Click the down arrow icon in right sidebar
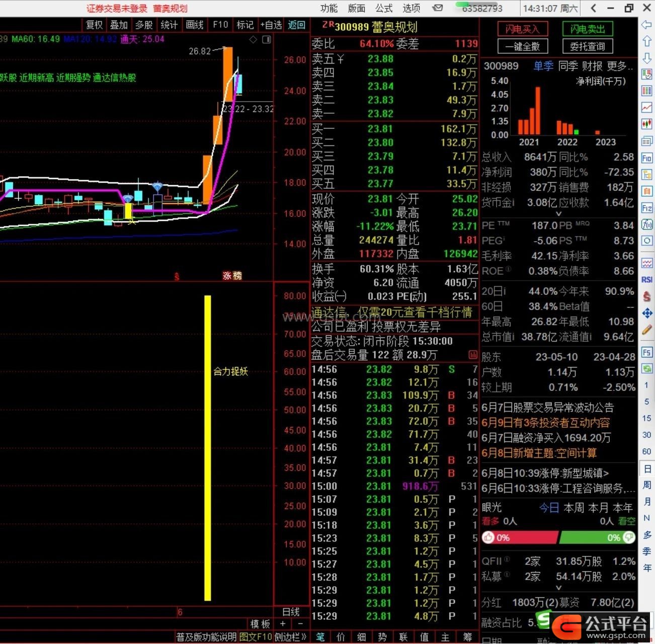This screenshot has height=644, width=655. 647,58
